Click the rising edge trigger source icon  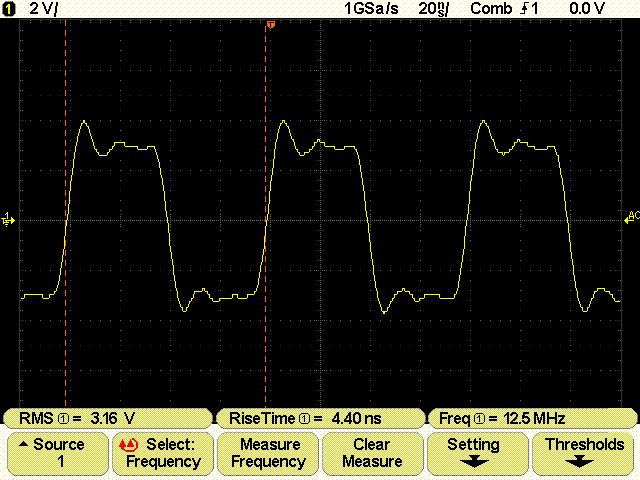[x=529, y=9]
